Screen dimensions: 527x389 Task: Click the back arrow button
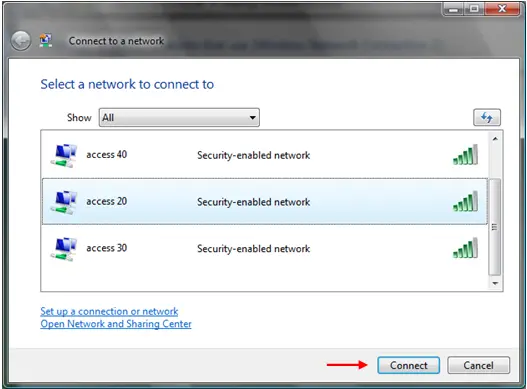click(21, 41)
